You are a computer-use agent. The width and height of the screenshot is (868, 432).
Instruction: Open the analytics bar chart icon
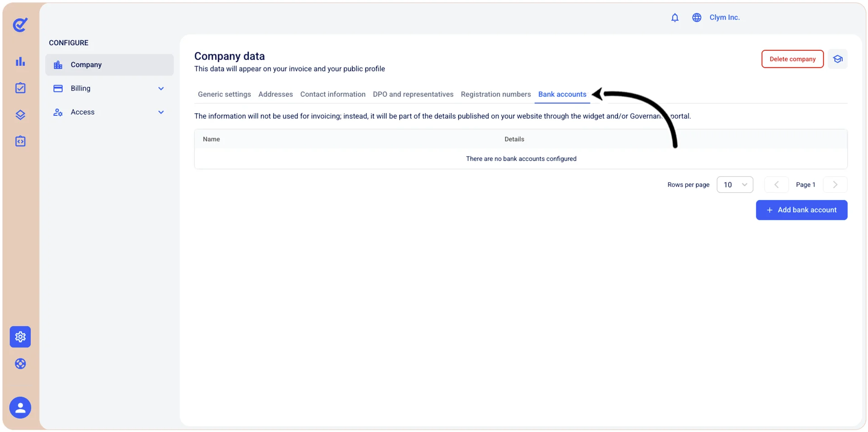[x=20, y=62]
